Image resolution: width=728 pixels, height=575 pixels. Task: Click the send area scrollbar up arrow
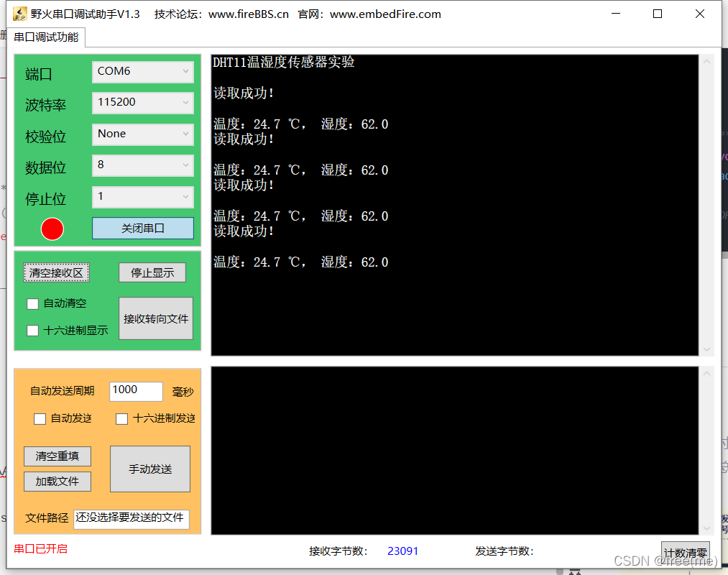click(x=706, y=374)
